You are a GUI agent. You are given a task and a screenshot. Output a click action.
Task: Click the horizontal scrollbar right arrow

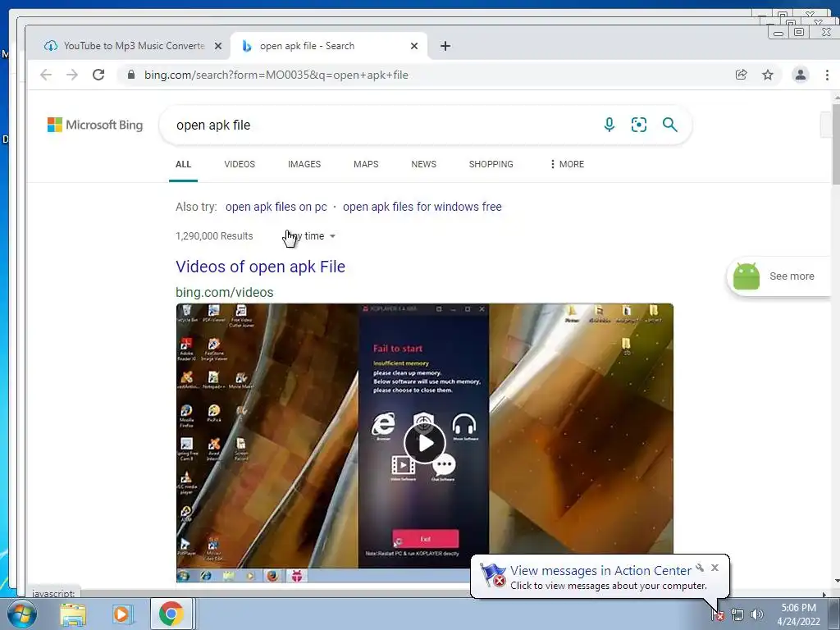tap(824, 594)
